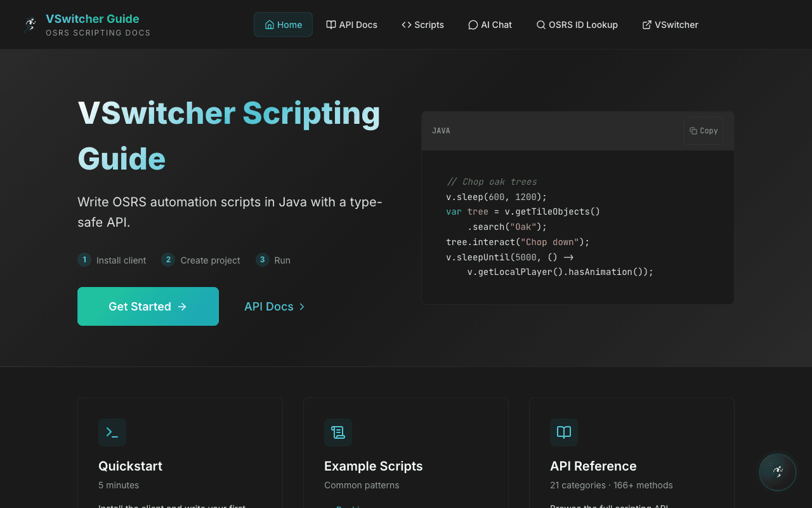This screenshot has height=508, width=812.
Task: Copy the Java code snippet
Action: 704,130
